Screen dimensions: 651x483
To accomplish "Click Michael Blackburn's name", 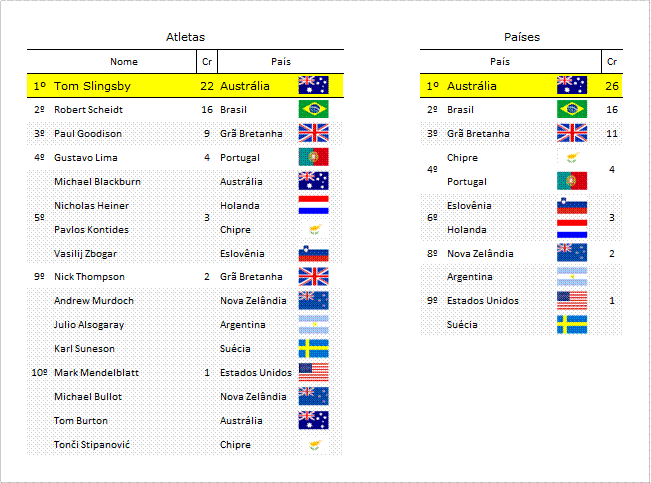I will (97, 181).
